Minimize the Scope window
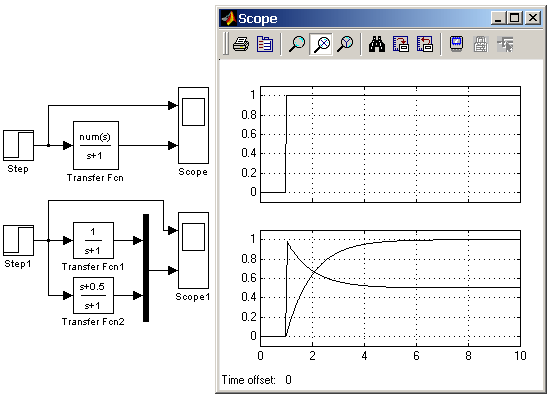The width and height of the screenshot is (550, 399). point(498,18)
